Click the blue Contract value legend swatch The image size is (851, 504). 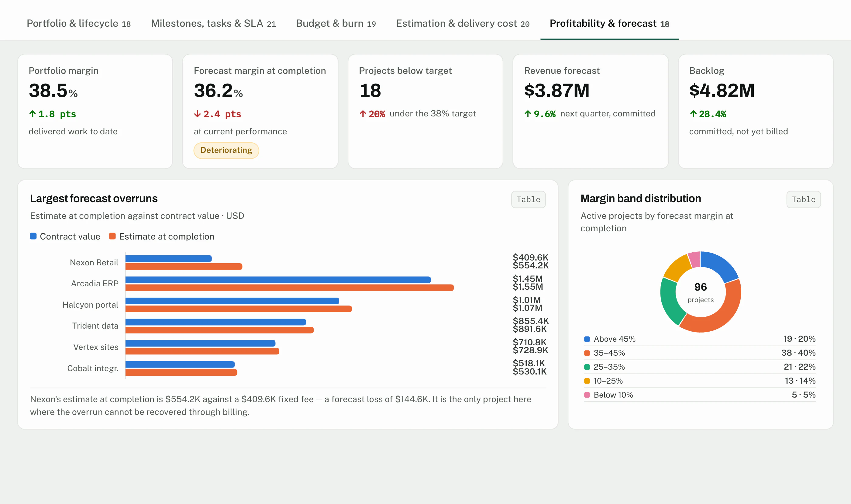33,236
